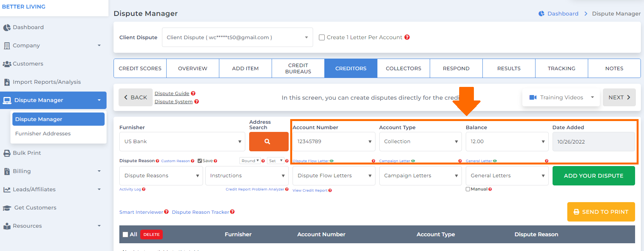Open the Round selector

pyautogui.click(x=250, y=161)
